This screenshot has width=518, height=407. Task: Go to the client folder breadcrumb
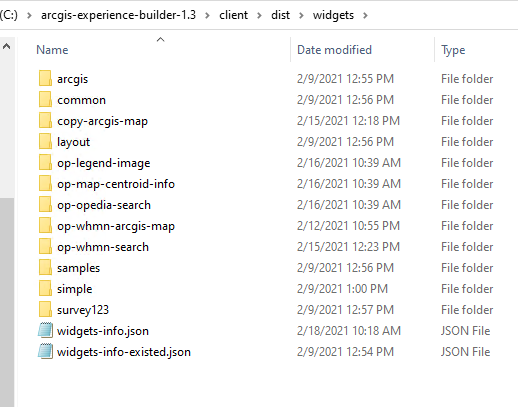pyautogui.click(x=233, y=15)
